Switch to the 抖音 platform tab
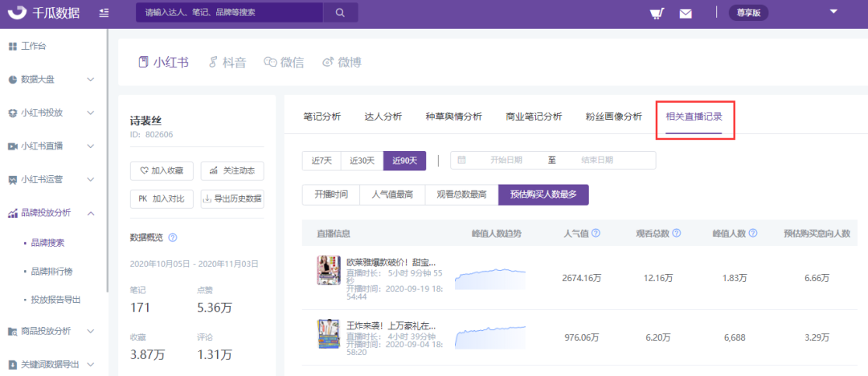The image size is (868, 376). tap(227, 62)
